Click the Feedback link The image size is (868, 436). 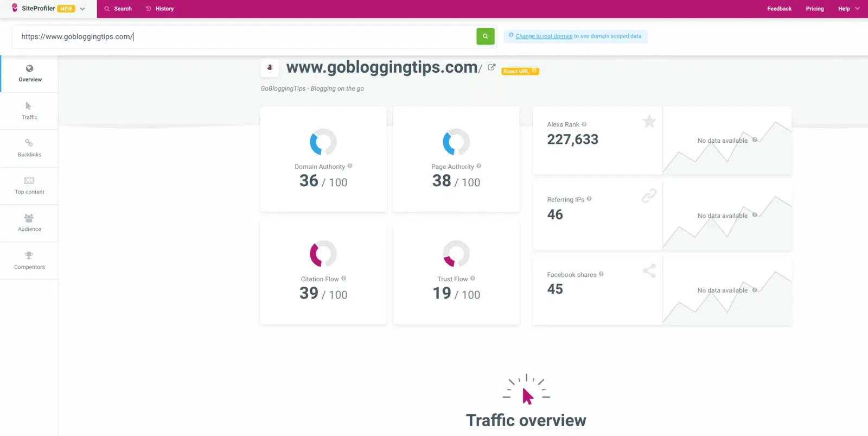coord(779,9)
